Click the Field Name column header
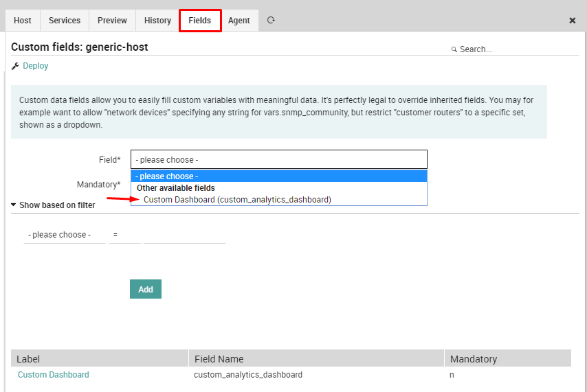587x392 pixels. [x=219, y=358]
